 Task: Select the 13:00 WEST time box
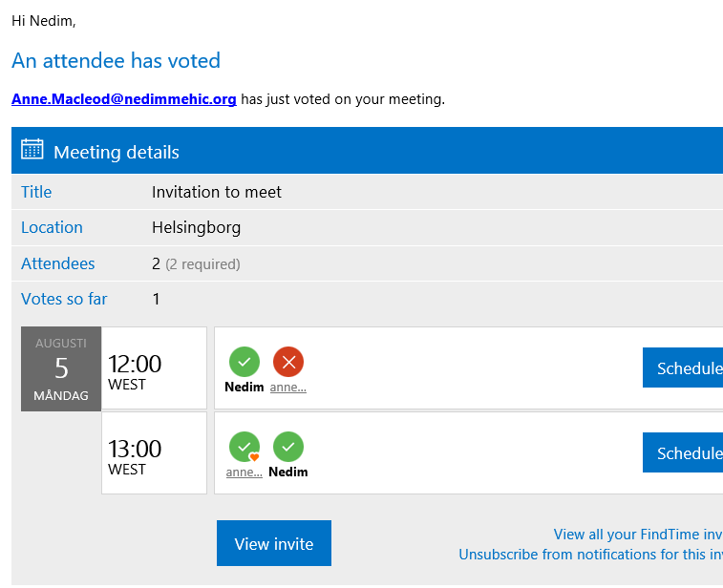(154, 452)
